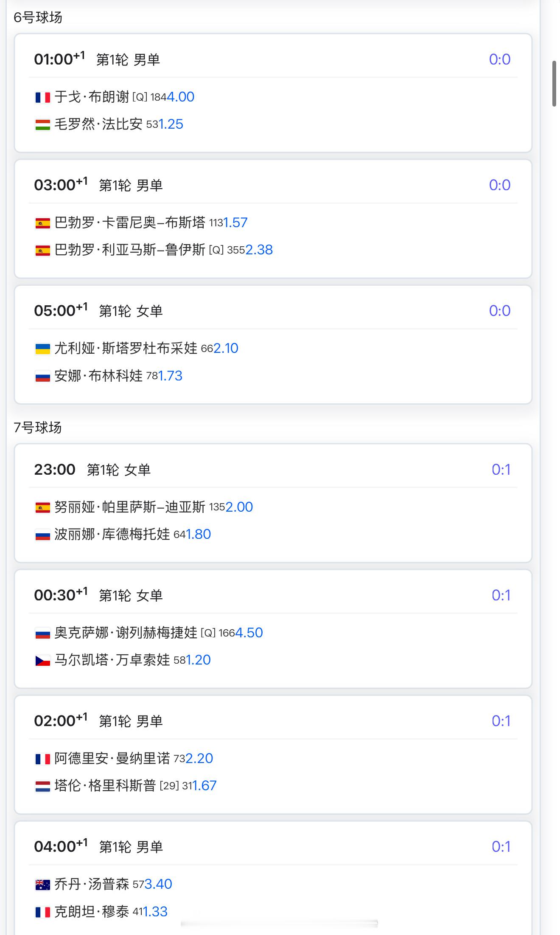
Task: Click the Russian flag beside 安娜·布林科娃
Action: (x=42, y=377)
